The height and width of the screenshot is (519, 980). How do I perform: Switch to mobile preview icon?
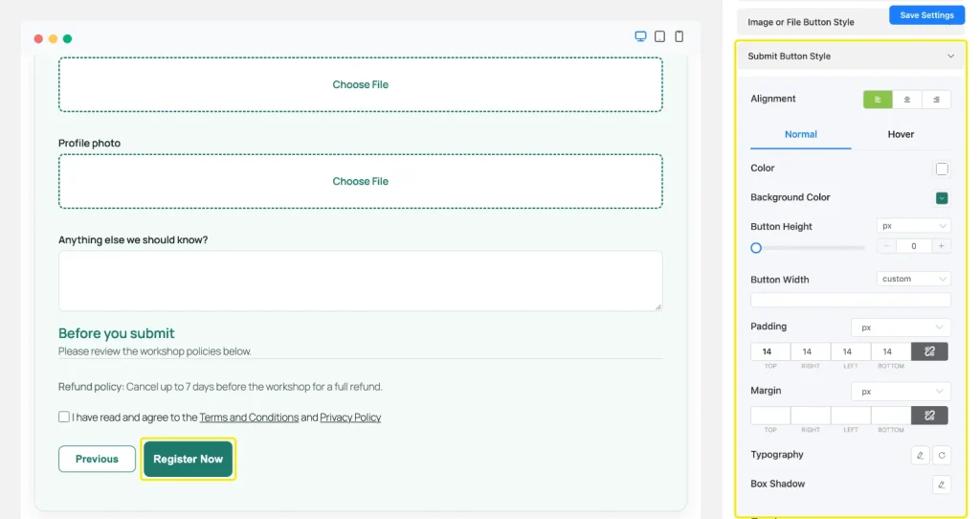coord(679,36)
